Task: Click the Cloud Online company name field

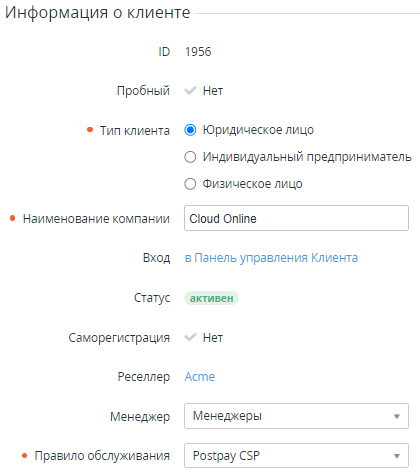Action: click(x=296, y=218)
